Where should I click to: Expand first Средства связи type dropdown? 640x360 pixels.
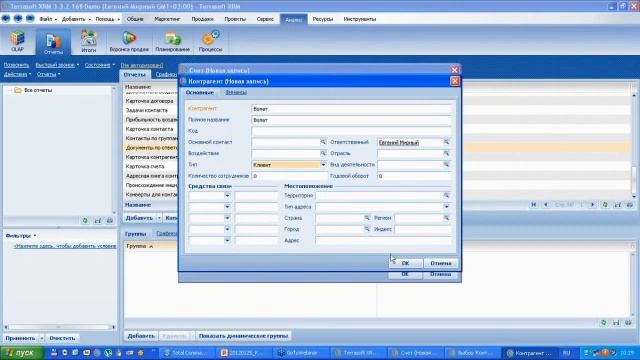click(227, 196)
